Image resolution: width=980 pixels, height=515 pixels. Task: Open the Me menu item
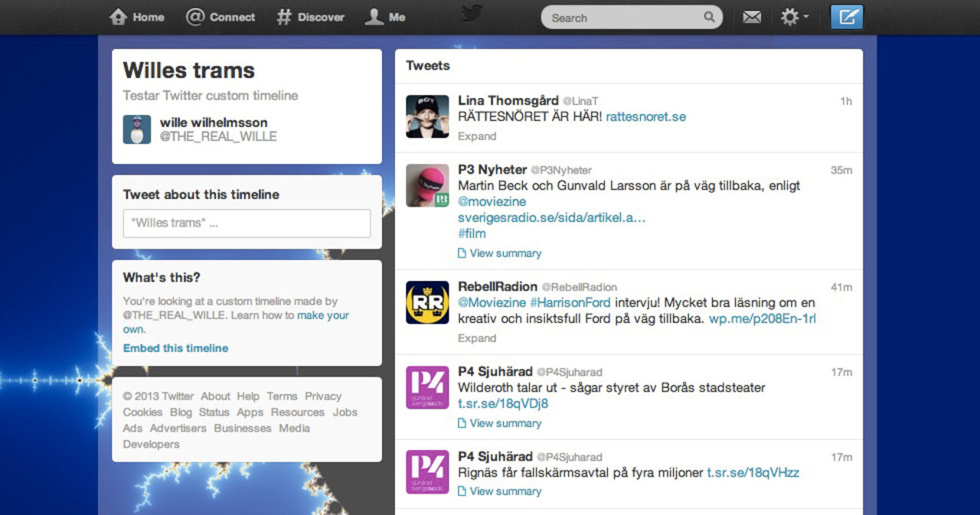coord(384,16)
